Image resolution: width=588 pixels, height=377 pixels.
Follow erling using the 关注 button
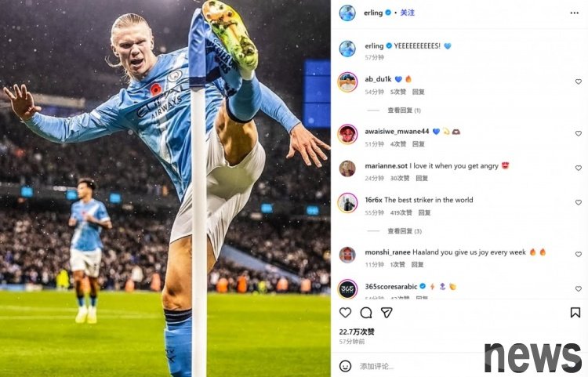[407, 13]
